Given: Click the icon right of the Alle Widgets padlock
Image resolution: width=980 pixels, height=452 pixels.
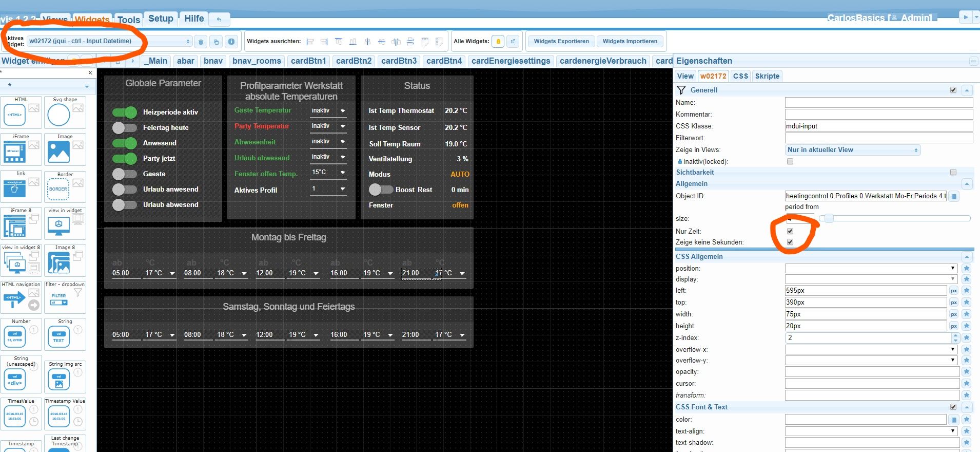Looking at the screenshot, I should [513, 42].
